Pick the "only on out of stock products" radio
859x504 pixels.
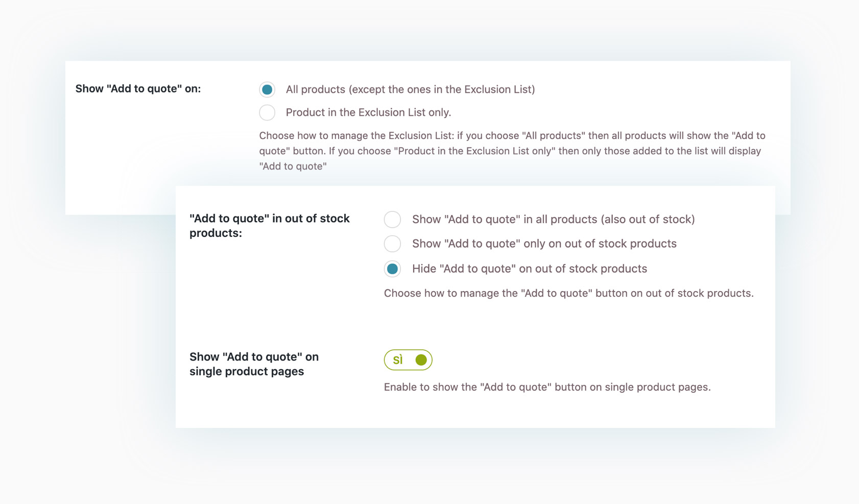pos(392,244)
